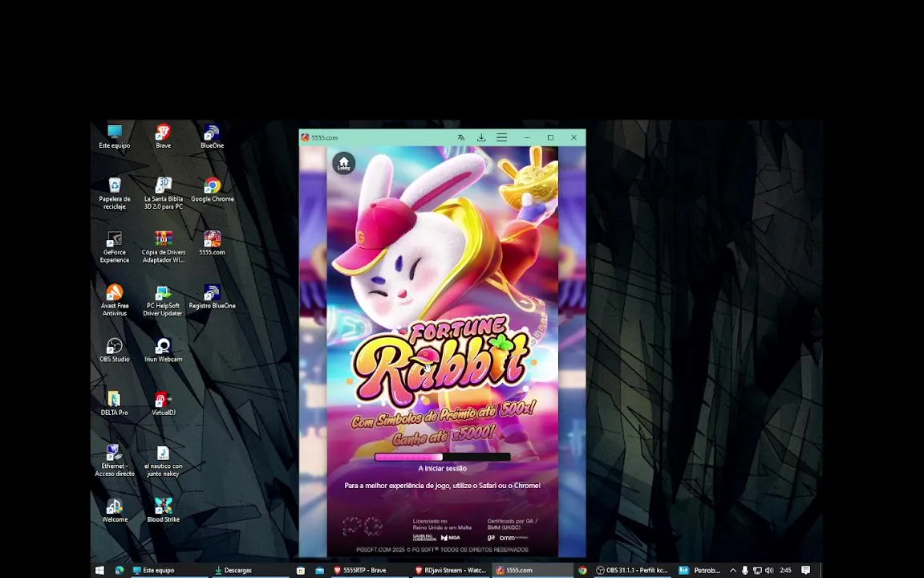The image size is (924, 578).
Task: Open Microsoft Store taskbar icon
Action: (301, 570)
